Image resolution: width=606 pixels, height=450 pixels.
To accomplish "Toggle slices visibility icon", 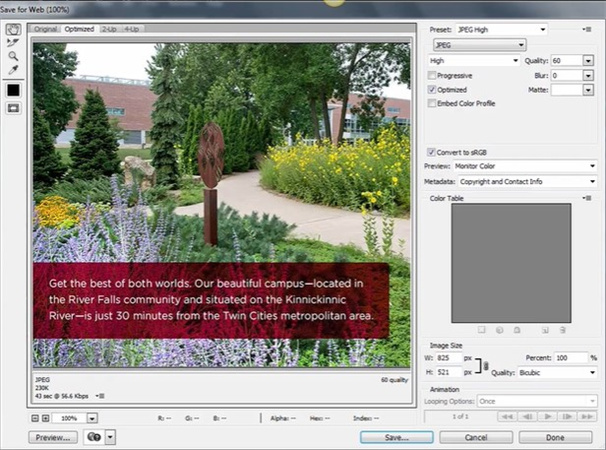I will point(13,108).
